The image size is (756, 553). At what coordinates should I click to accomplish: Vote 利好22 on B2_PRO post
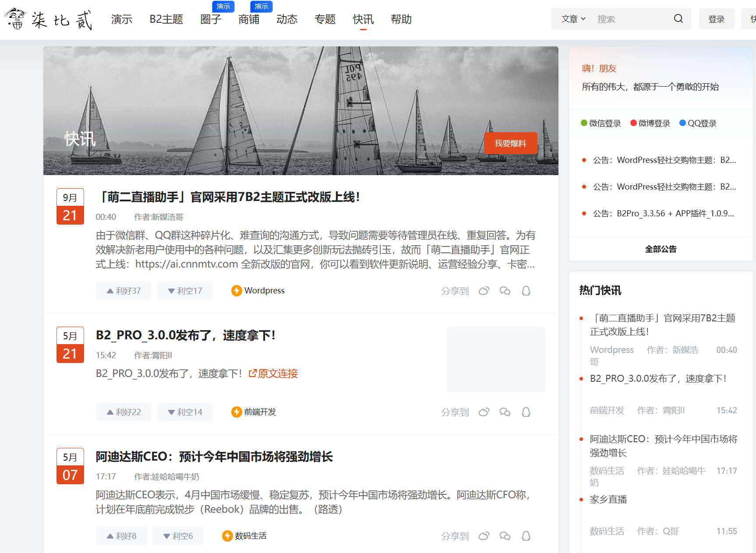click(x=124, y=412)
